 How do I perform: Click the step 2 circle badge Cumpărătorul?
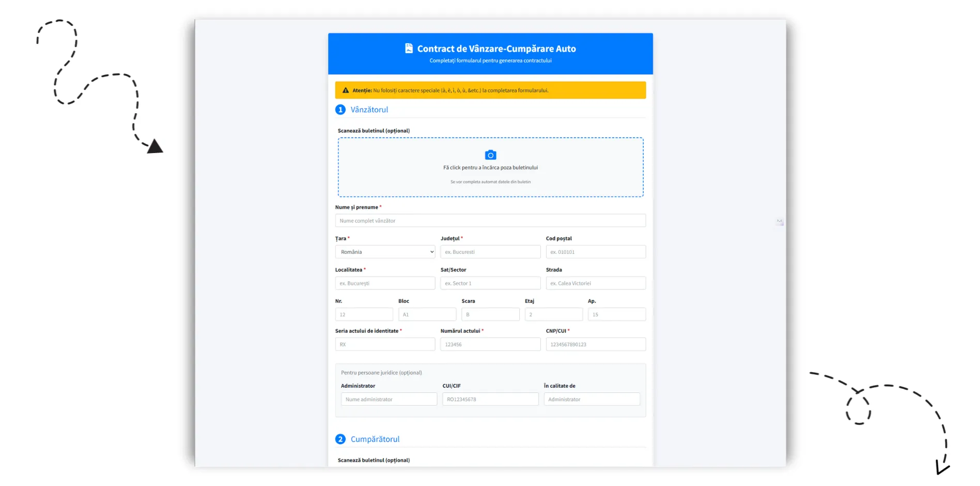(x=340, y=439)
